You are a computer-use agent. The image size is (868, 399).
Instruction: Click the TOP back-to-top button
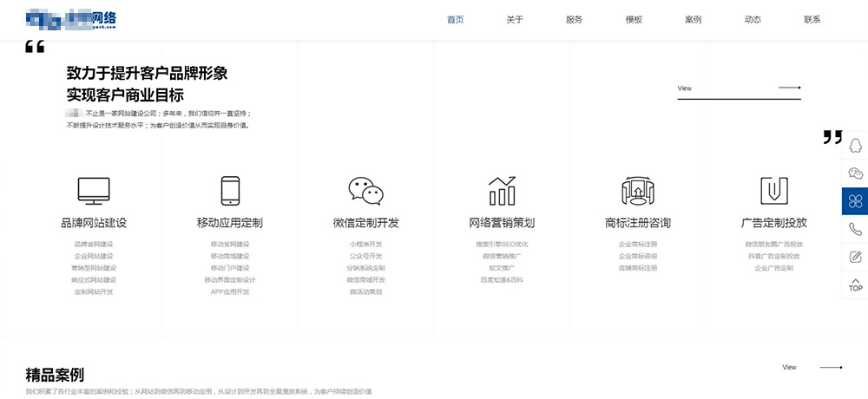(x=855, y=285)
